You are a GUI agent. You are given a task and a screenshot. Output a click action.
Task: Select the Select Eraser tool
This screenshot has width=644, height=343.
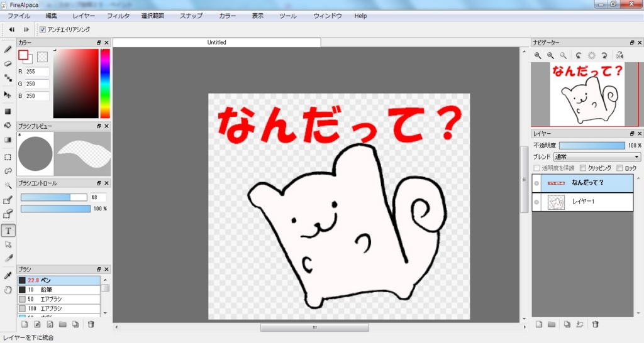(8, 214)
